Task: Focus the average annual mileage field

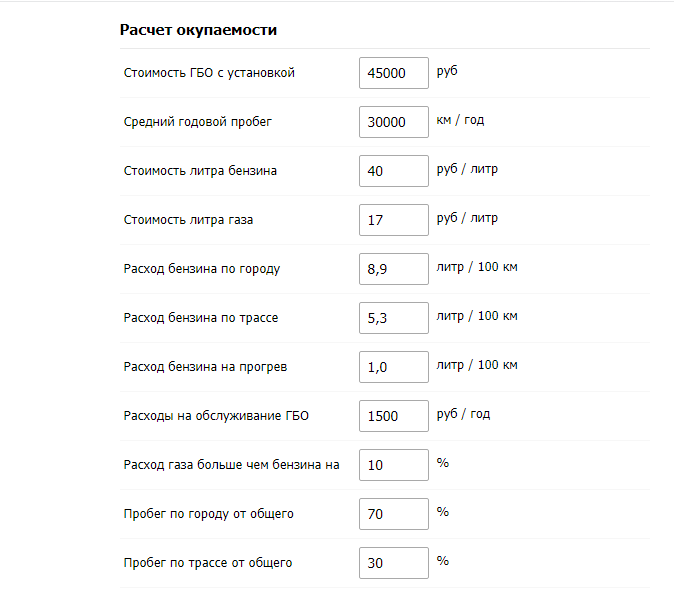Action: coord(393,122)
